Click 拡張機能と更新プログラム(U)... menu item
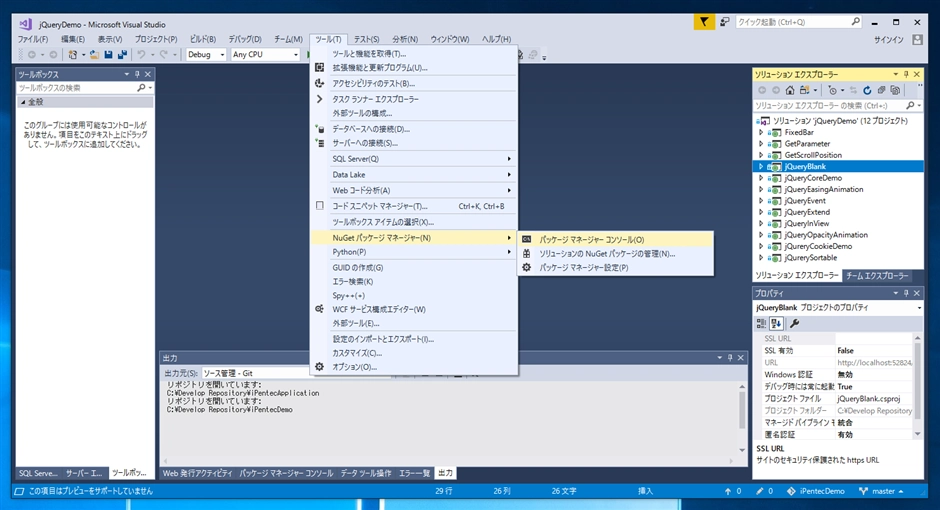 414,68
